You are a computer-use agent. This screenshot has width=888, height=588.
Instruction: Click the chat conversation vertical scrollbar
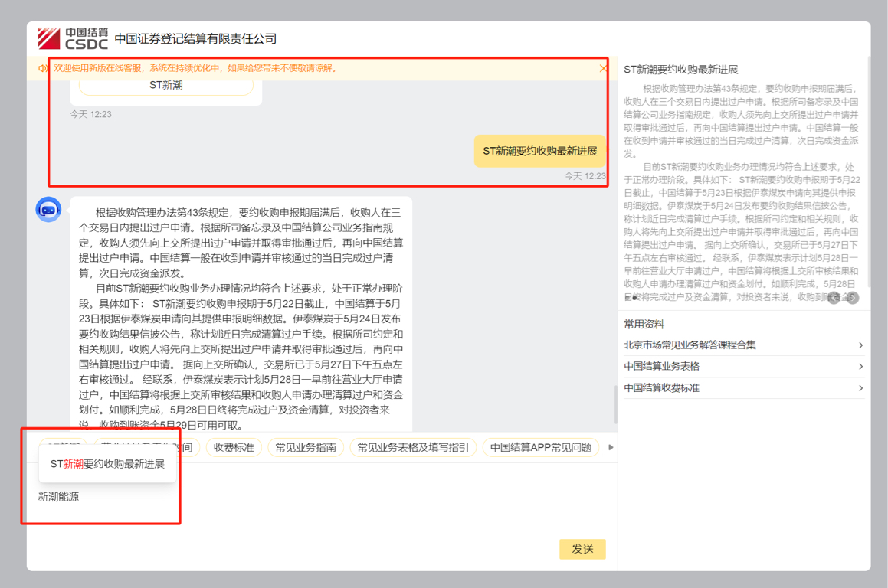(x=615, y=404)
